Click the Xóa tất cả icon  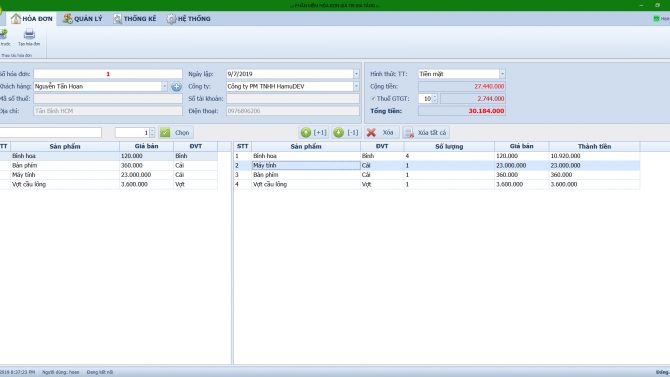(409, 133)
